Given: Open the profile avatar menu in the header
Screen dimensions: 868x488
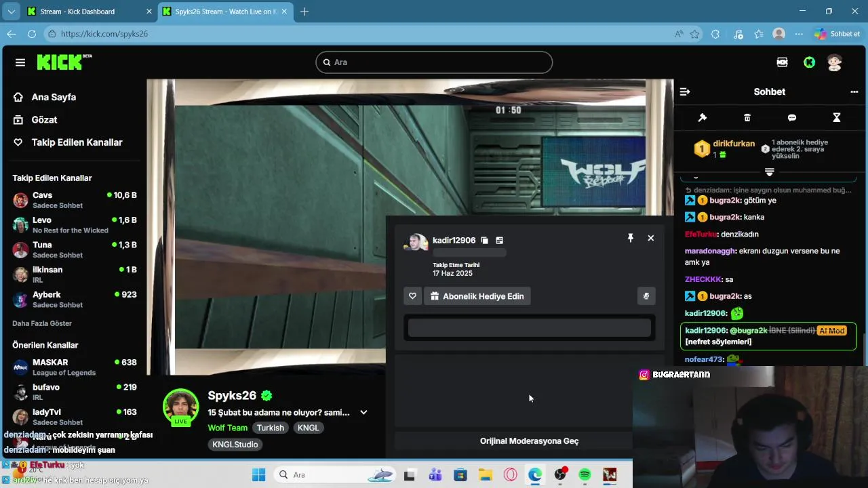Looking at the screenshot, I should pyautogui.click(x=835, y=62).
